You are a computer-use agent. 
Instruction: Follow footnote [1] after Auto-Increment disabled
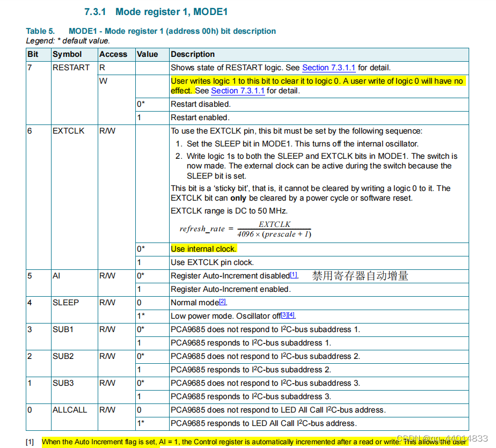click(294, 274)
